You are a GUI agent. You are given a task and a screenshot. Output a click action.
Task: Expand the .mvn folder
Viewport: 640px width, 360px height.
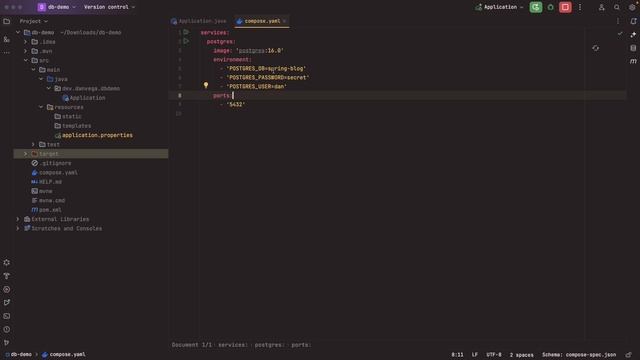click(x=25, y=51)
